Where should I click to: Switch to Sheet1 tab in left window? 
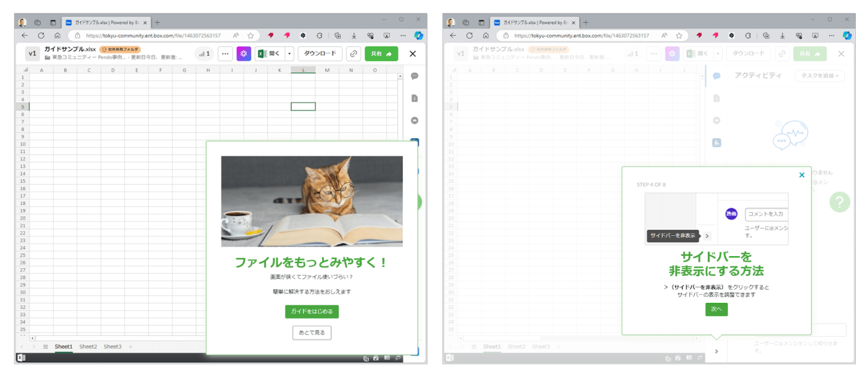[x=63, y=347]
